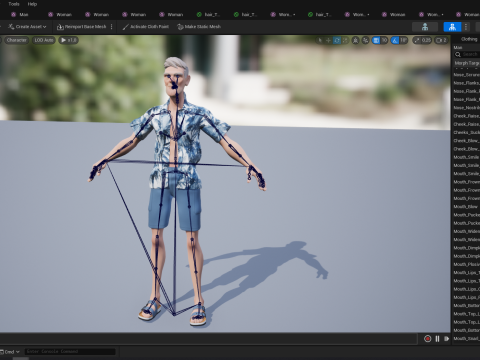
Task: Click Activate Cloth Paint
Action: [x=146, y=27]
